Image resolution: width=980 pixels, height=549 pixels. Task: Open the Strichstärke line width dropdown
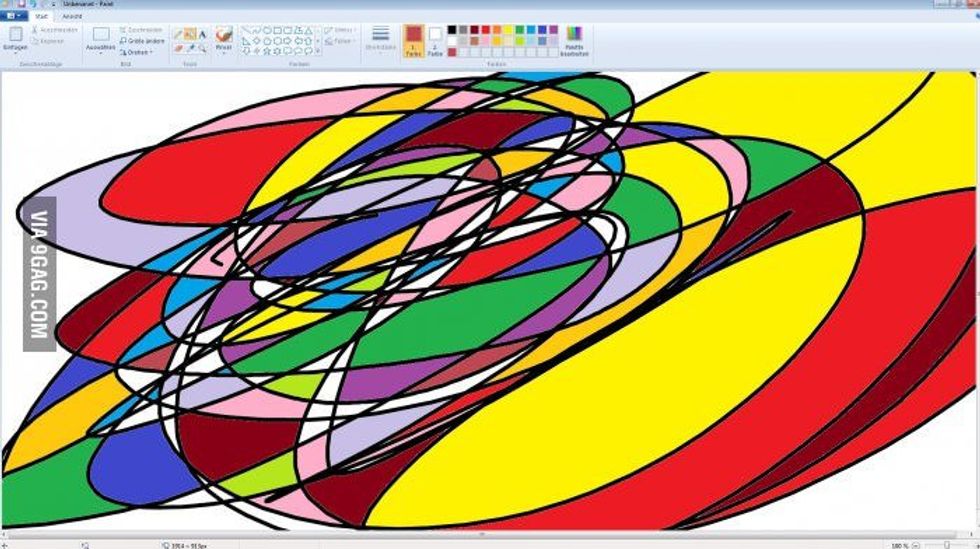380,40
